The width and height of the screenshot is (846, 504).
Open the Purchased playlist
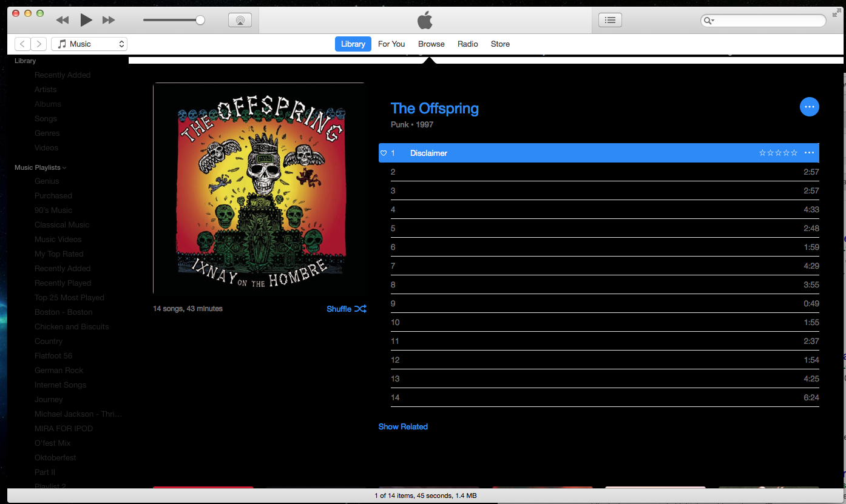coord(53,196)
